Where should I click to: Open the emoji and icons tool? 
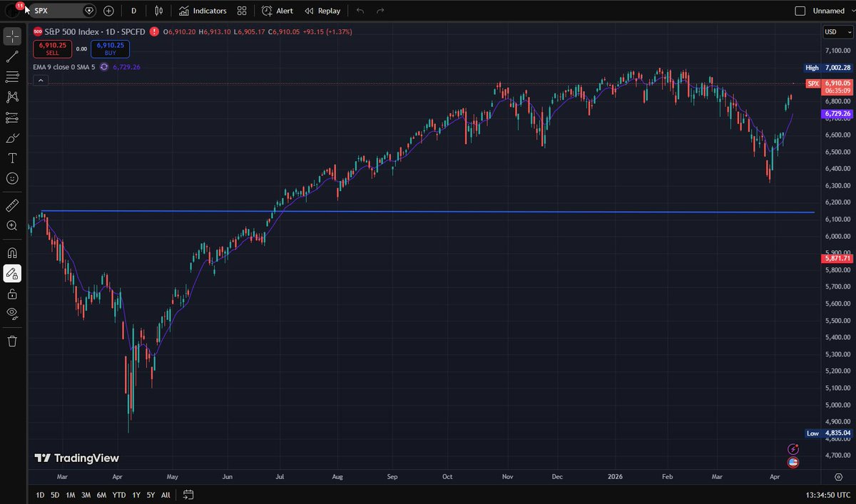12,178
